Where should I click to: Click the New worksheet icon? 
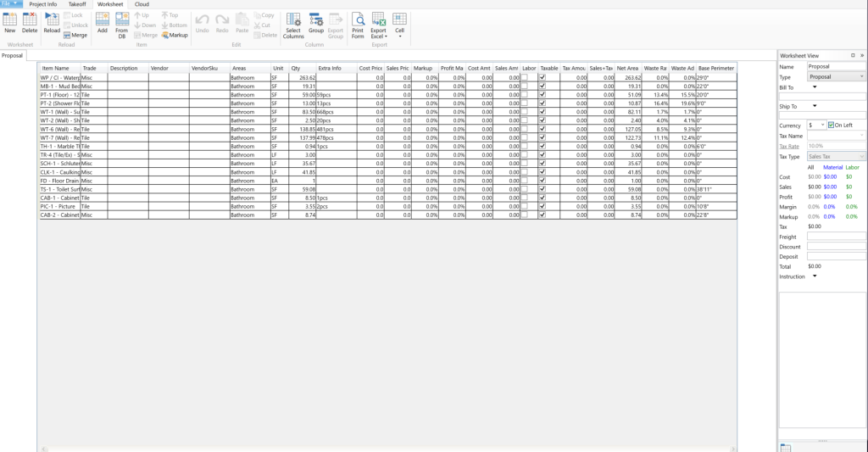point(9,22)
